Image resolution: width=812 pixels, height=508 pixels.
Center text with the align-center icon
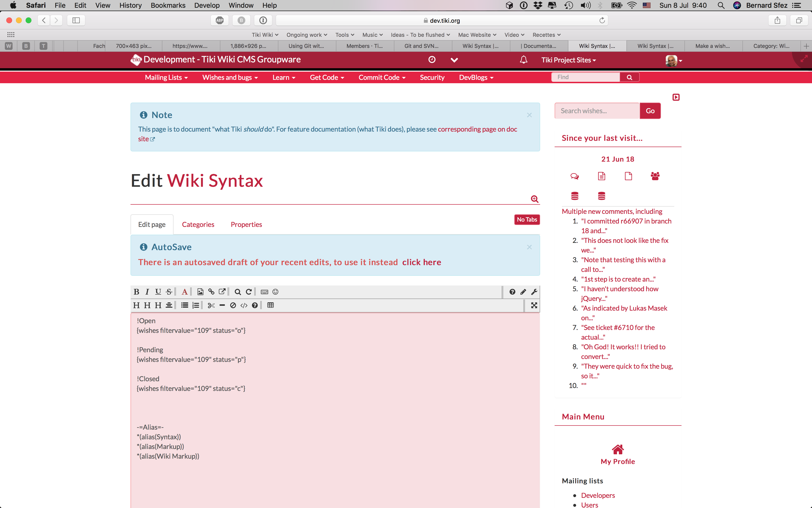169,305
